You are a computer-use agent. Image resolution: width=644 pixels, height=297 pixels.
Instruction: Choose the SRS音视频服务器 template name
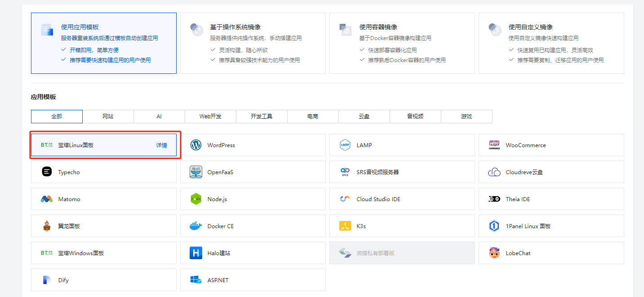click(x=378, y=172)
